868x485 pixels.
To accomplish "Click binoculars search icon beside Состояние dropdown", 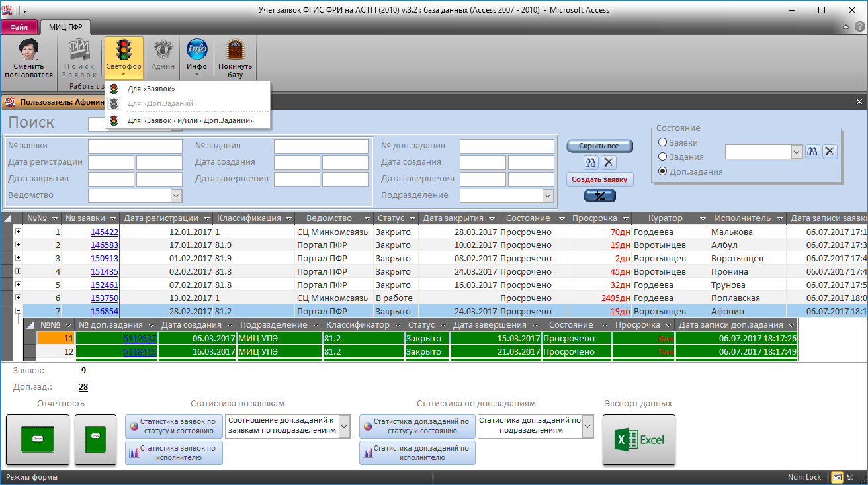I will 812,152.
